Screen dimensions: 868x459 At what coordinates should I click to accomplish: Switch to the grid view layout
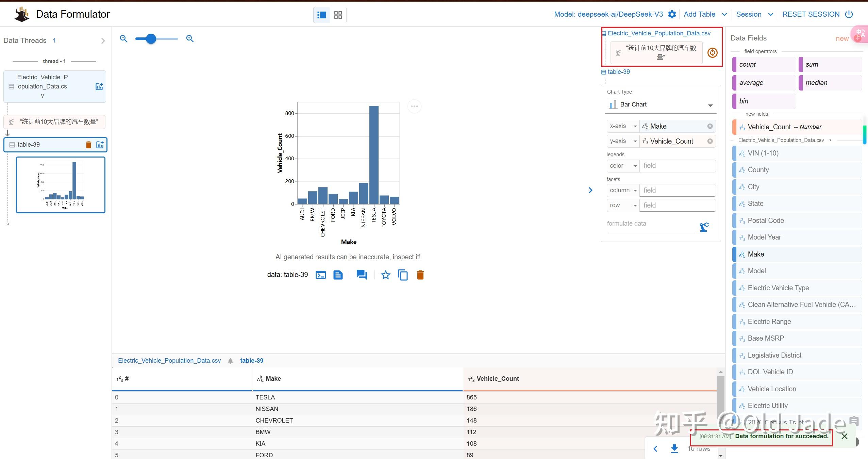[x=338, y=15]
